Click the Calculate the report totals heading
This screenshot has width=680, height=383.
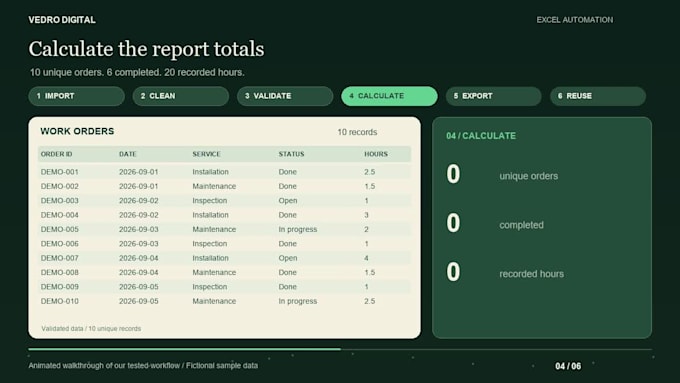[147, 49]
